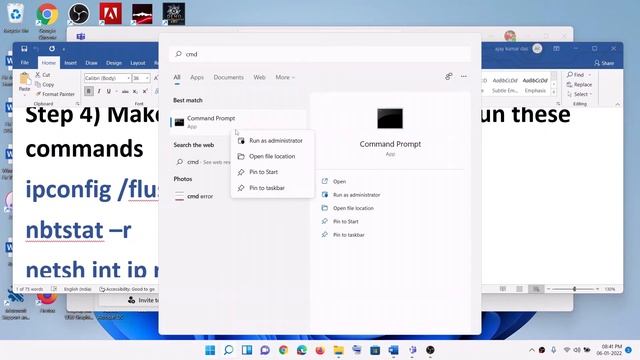Apply the Subtle Emphasis style in Word
Image resolution: width=640 pixels, height=360 pixels.
tap(505, 85)
